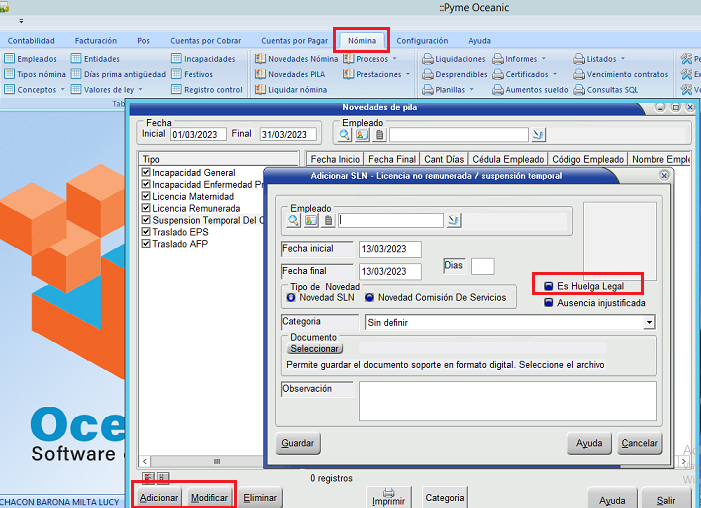Open the Facturación tab

[95, 41]
